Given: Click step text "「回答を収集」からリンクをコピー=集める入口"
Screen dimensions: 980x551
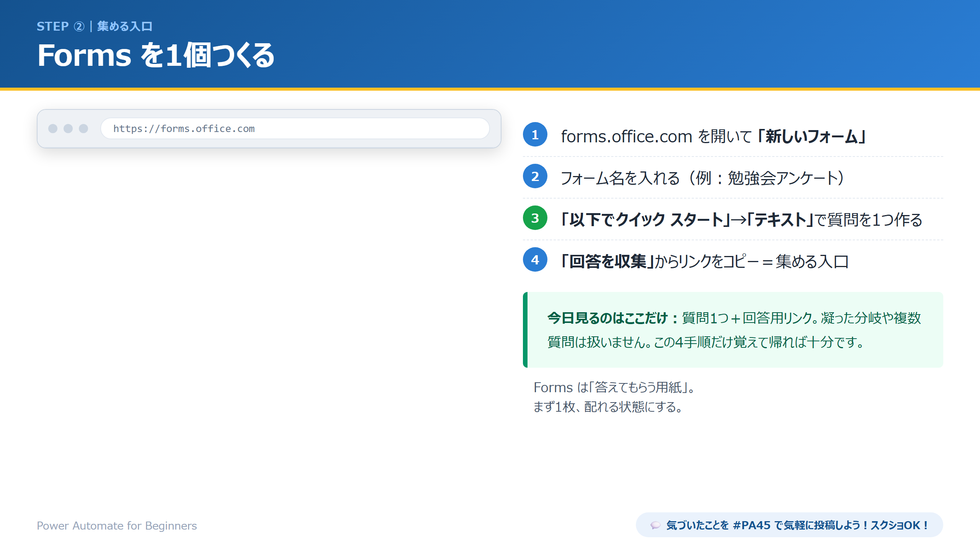Looking at the screenshot, I should (x=704, y=261).
